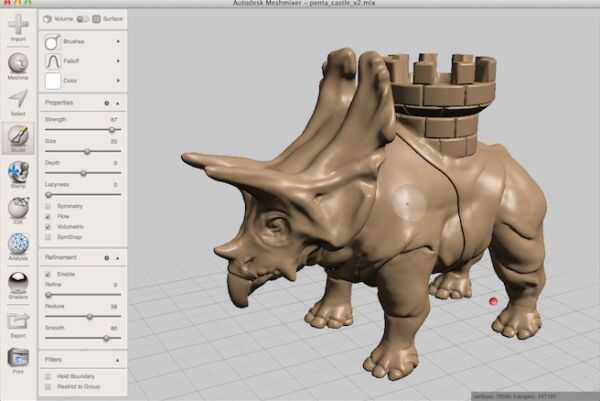Open the Analysis tools
This screenshot has width=600, height=401.
point(18,246)
